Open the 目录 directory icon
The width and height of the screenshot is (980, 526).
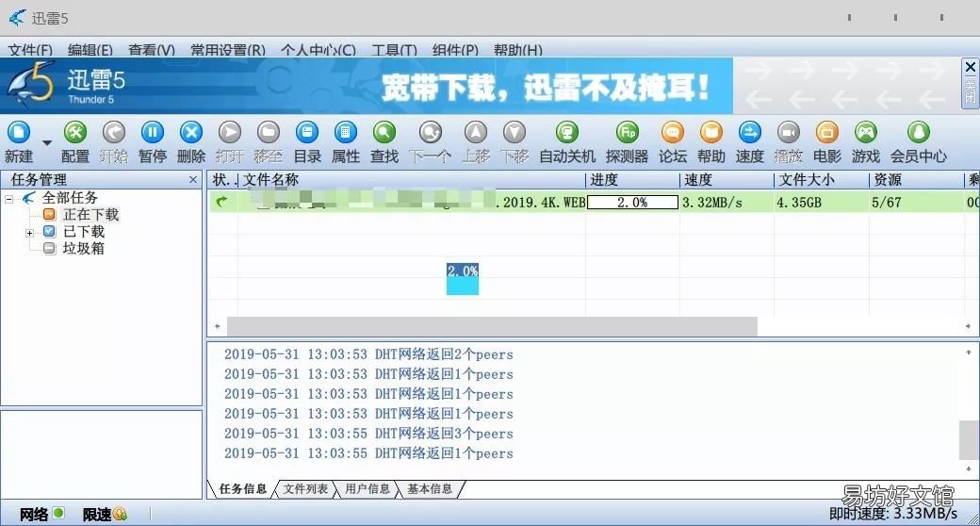307,132
